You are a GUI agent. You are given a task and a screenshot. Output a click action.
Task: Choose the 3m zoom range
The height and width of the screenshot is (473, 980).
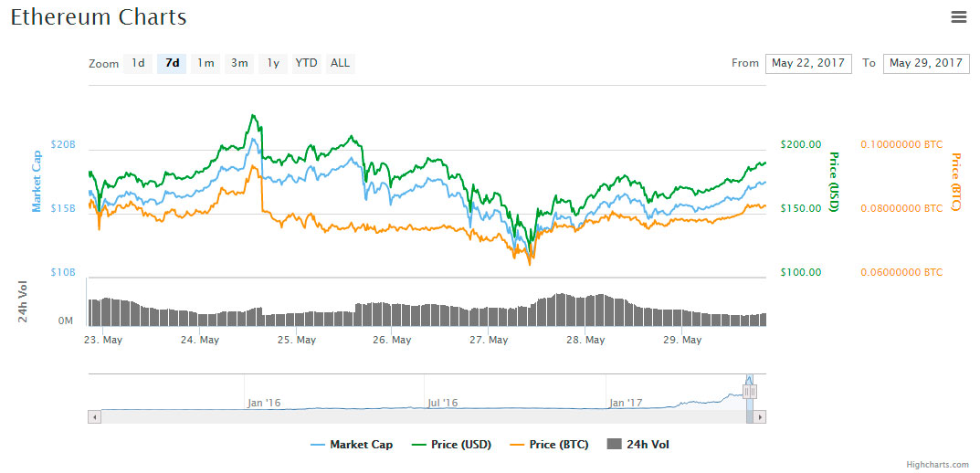coord(239,63)
